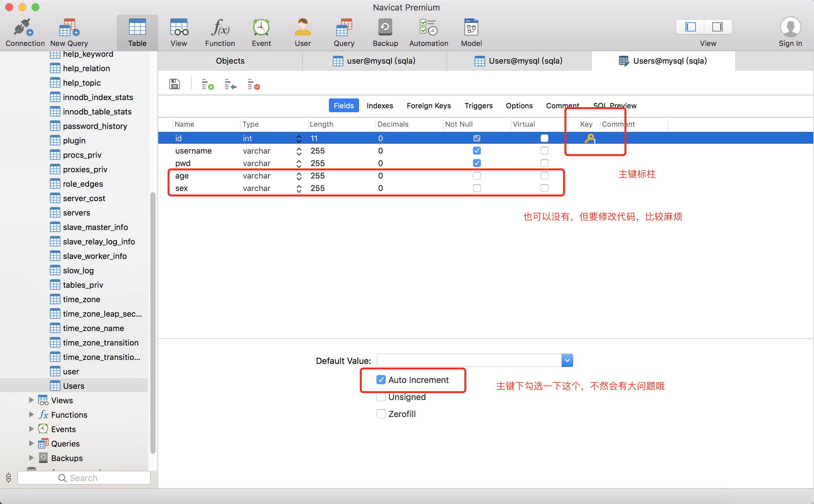
Task: Expand the Views tree node
Action: coord(31,400)
